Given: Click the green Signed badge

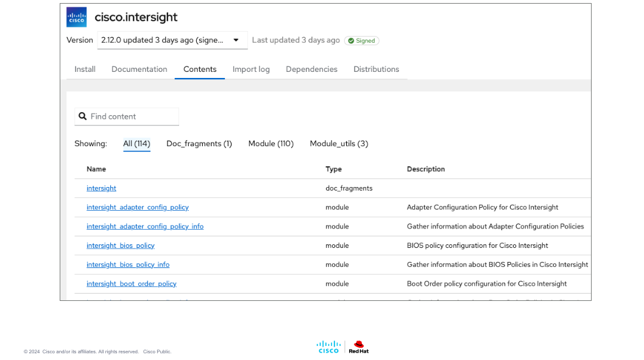Looking at the screenshot, I should point(361,41).
